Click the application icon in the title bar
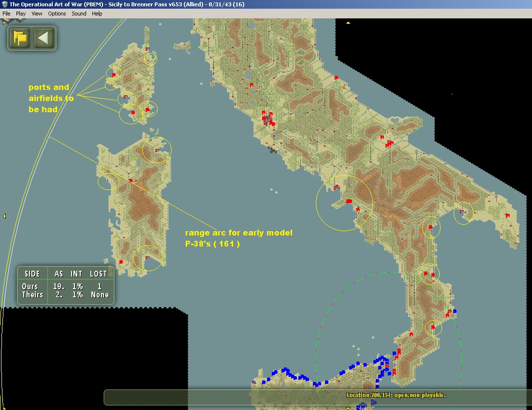Screen dimensions: 532x410 point(4,4)
